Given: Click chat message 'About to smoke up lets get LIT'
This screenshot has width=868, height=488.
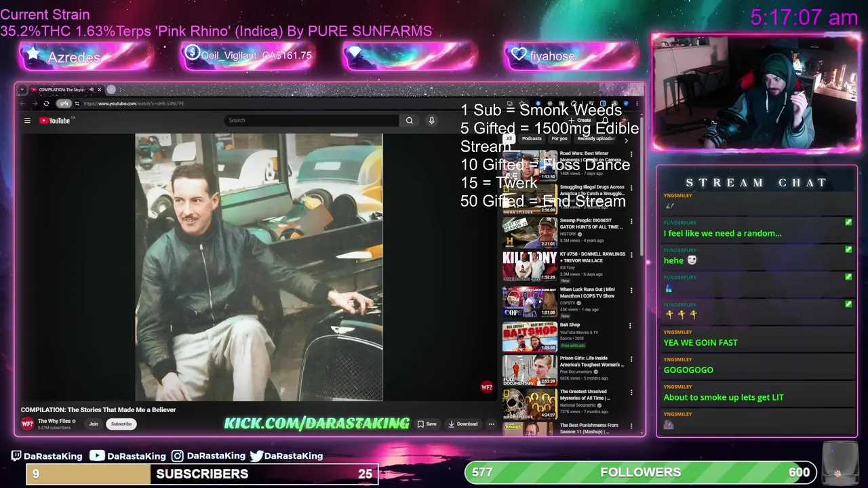Looking at the screenshot, I should coord(724,397).
